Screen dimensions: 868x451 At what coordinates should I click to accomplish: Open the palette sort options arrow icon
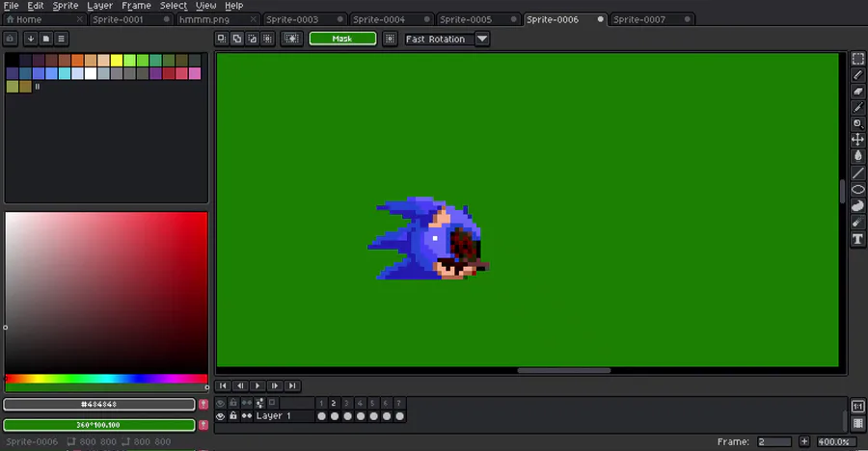[31, 39]
